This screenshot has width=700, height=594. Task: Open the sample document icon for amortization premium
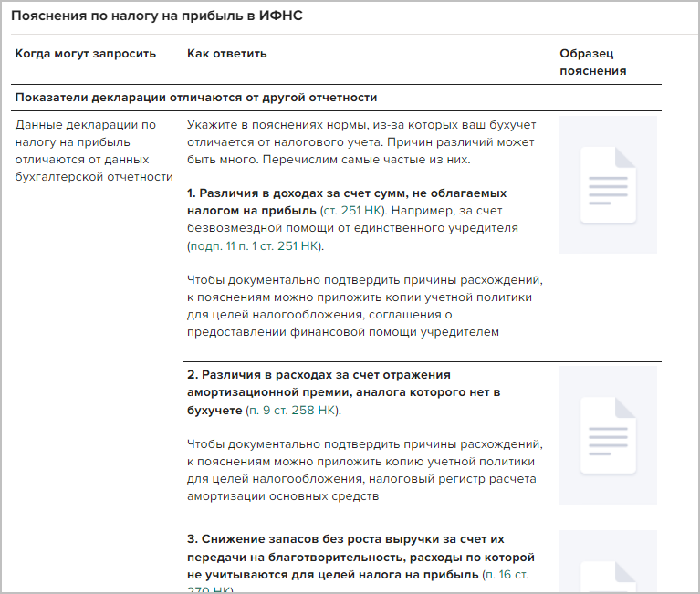(x=608, y=435)
